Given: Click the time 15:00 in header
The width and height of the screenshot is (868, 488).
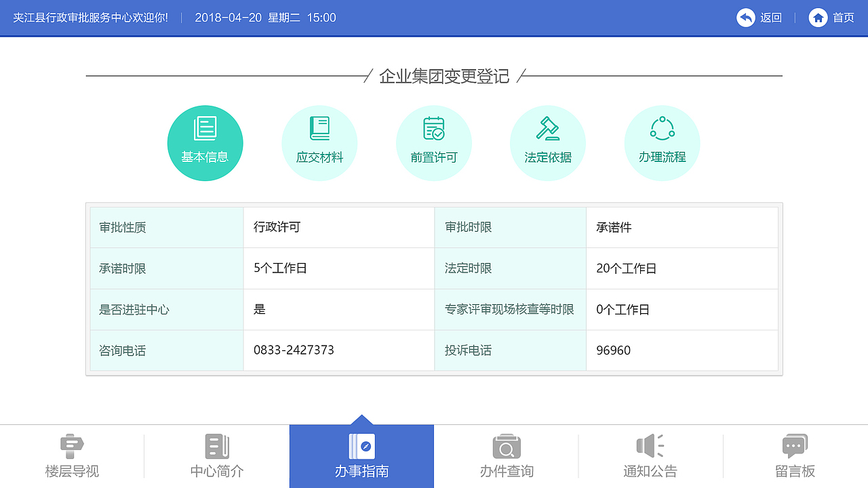Looking at the screenshot, I should pyautogui.click(x=321, y=18).
